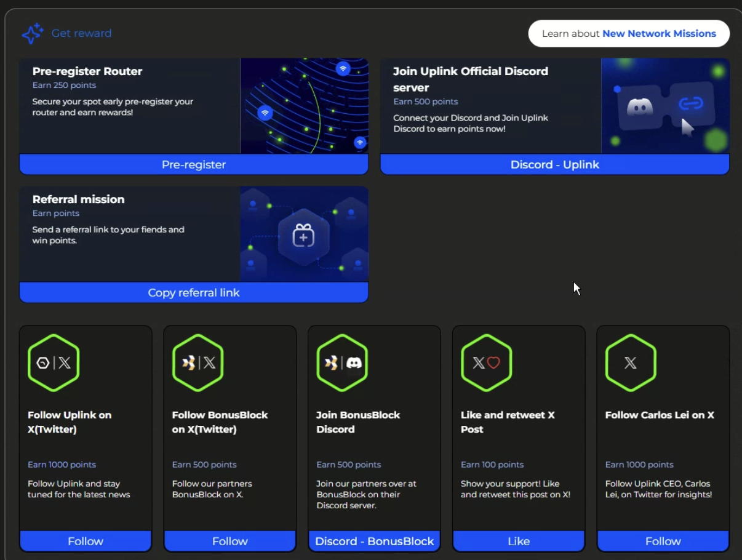Follow Uplink on X button
This screenshot has height=560, width=742.
86,542
